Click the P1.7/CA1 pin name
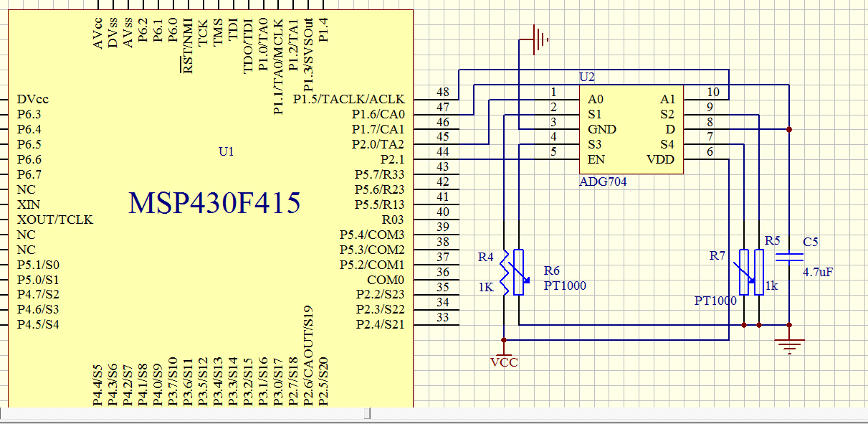868x424 pixels. [378, 129]
